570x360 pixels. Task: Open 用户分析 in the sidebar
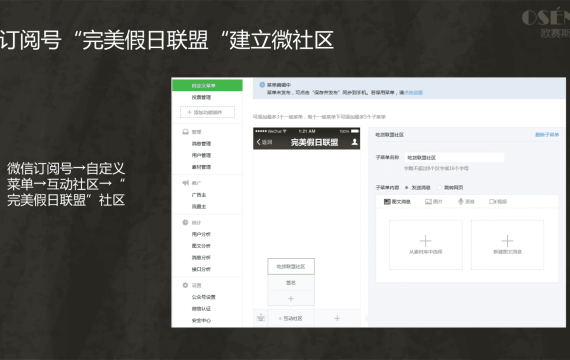tap(201, 234)
